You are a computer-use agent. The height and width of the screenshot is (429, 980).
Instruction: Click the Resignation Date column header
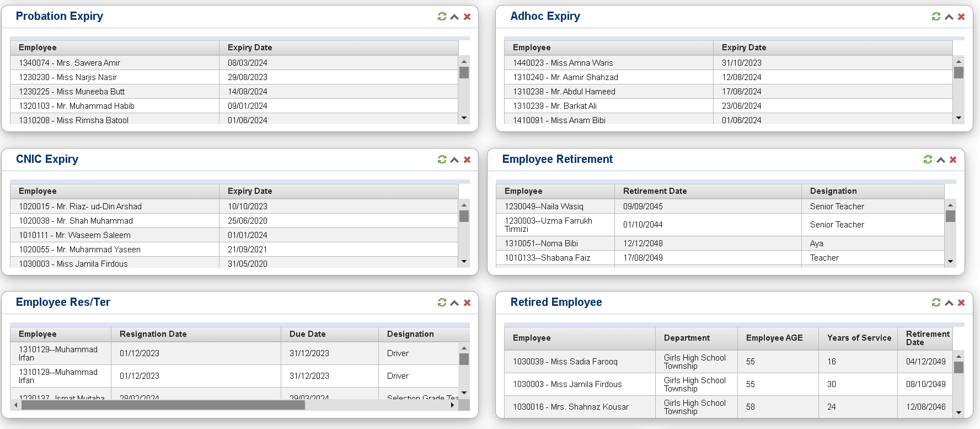153,334
